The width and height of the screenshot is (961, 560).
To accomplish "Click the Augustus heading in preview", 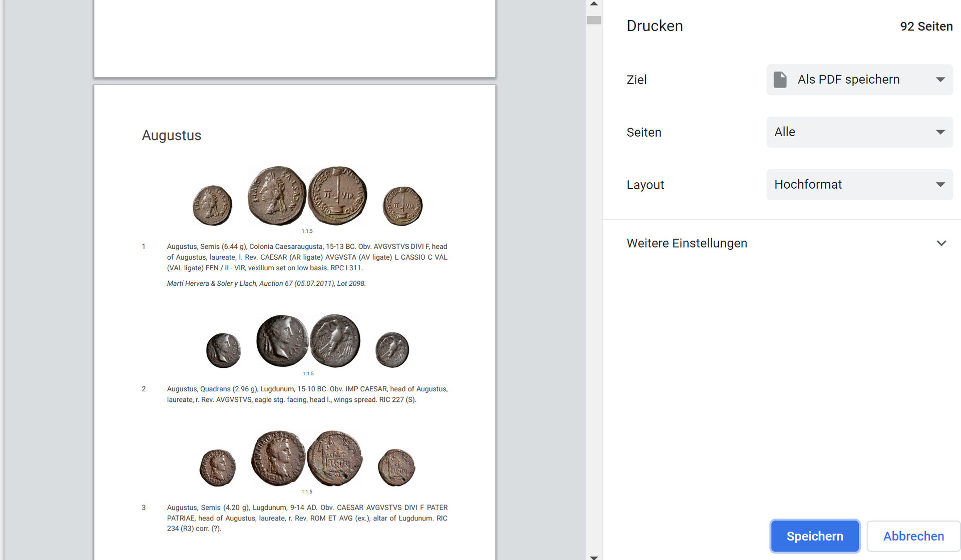I will (171, 135).
